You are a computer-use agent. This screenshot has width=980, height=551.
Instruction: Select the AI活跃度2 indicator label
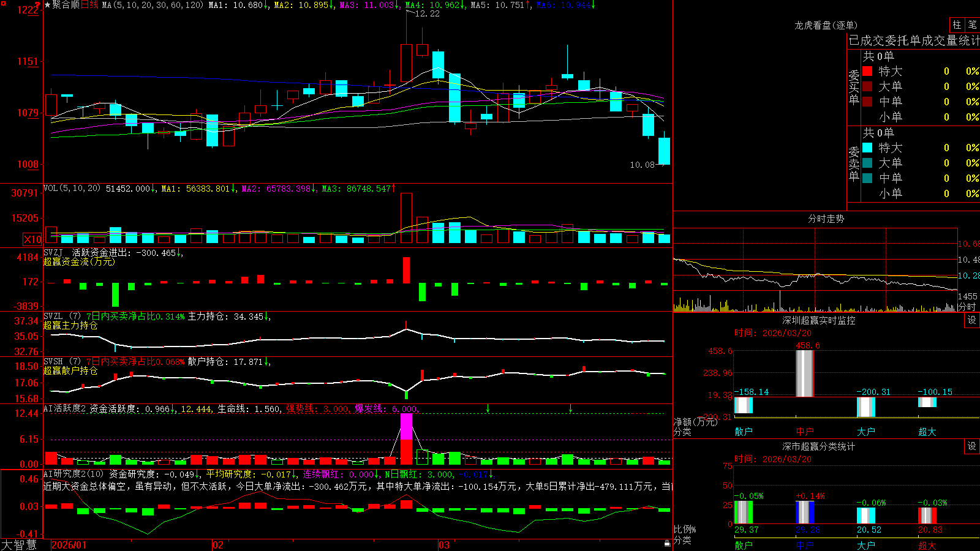[65, 408]
